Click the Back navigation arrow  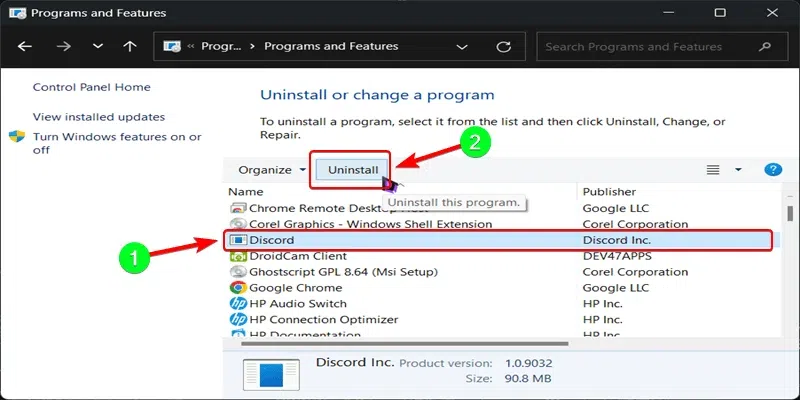[x=25, y=47]
